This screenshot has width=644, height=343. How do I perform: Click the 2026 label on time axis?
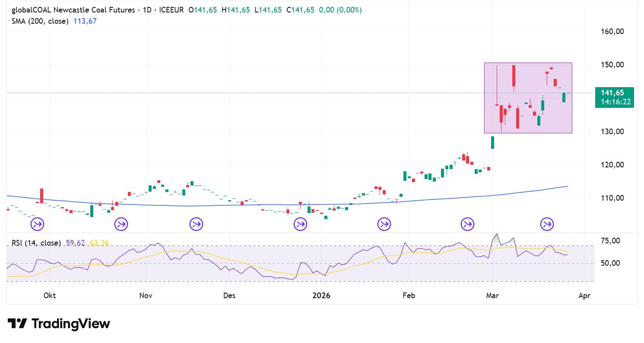point(321,296)
